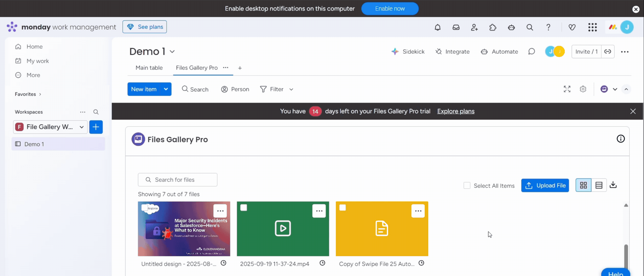Click the Search for files field
644x276 pixels.
tap(178, 180)
